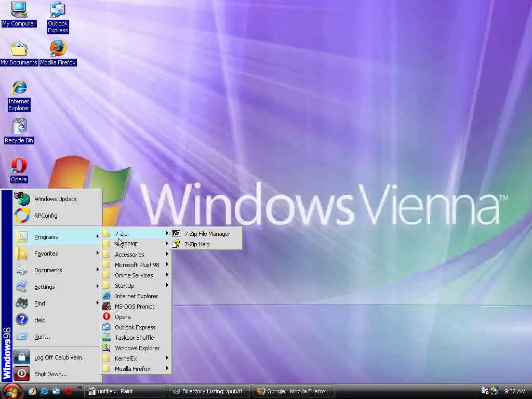Click the globe-shaped system tray icon
This screenshot has height=399, width=532.
point(495,391)
